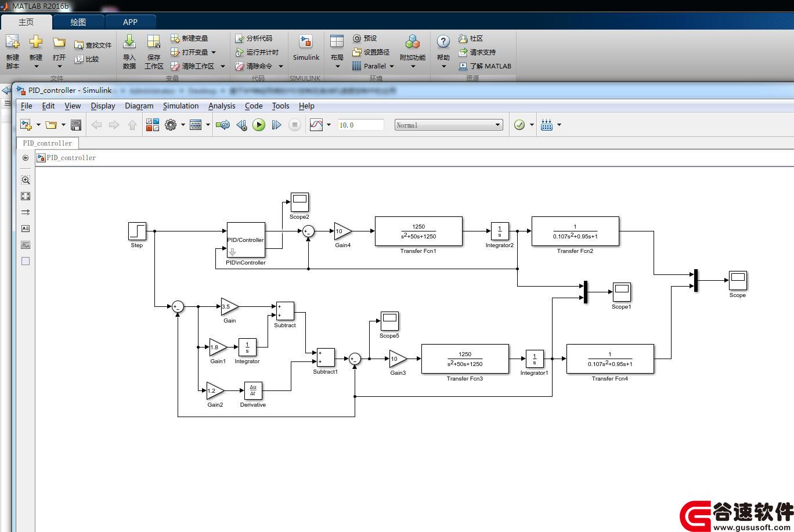Open the Simulation Data Inspector icon
794x532 pixels.
point(316,125)
